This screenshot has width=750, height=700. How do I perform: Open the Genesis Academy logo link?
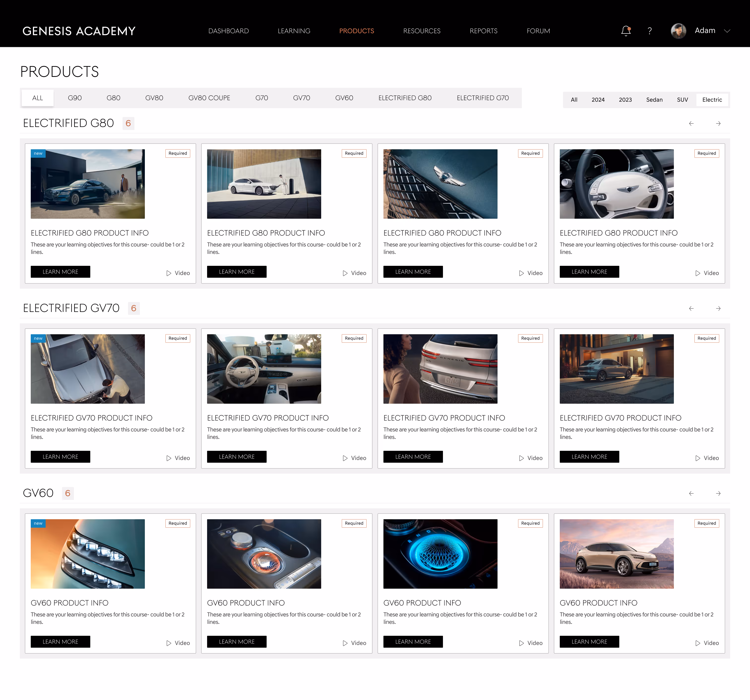pos(79,31)
